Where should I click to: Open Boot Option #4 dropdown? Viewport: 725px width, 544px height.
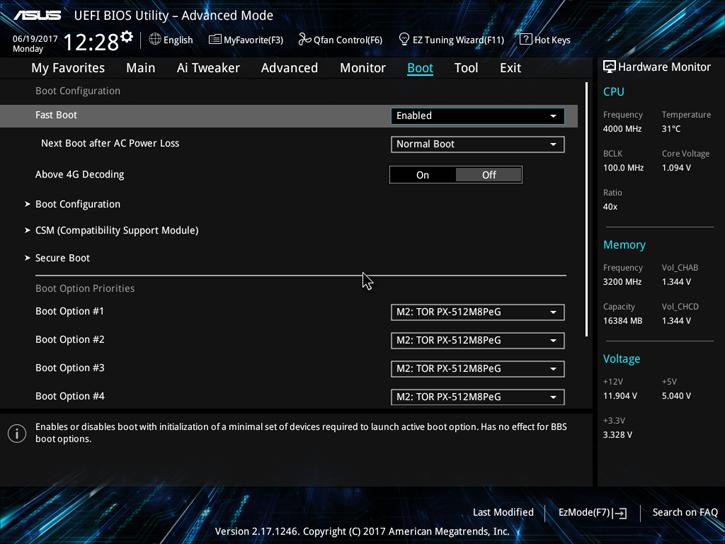point(477,397)
